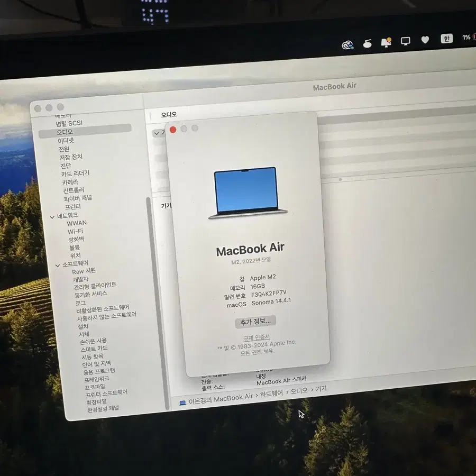Select 설치 in the sidebar

(x=83, y=326)
